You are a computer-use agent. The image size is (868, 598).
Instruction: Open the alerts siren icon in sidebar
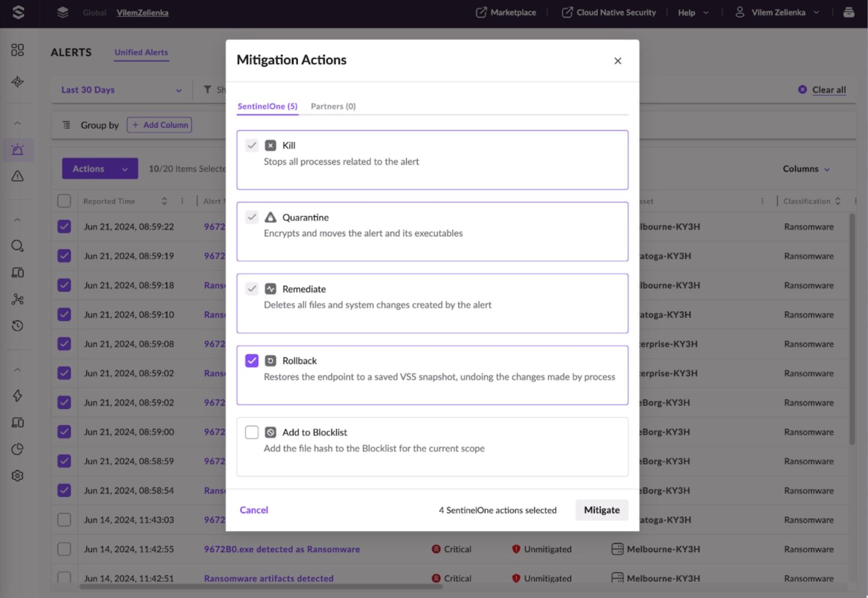click(x=18, y=150)
